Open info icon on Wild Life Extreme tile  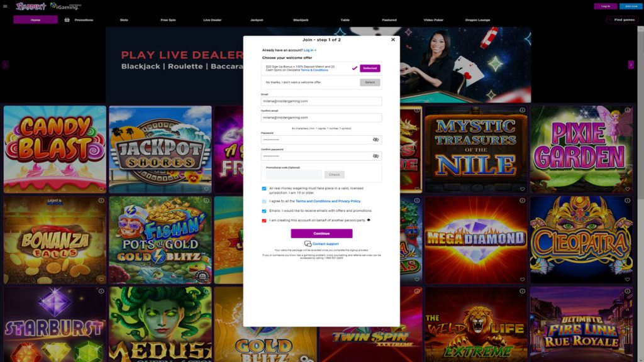coord(522,291)
